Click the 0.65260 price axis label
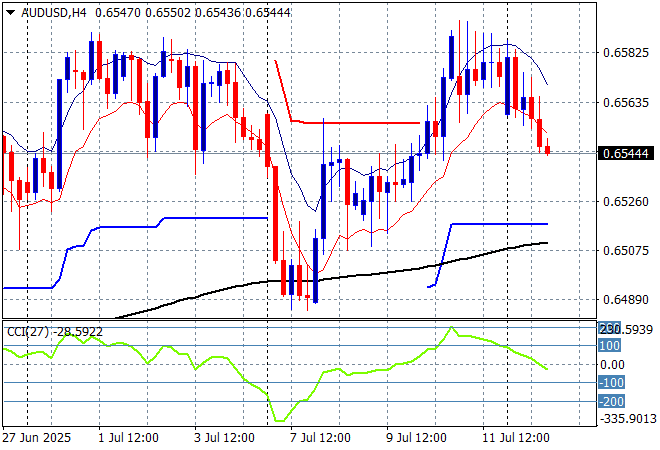 (625, 200)
